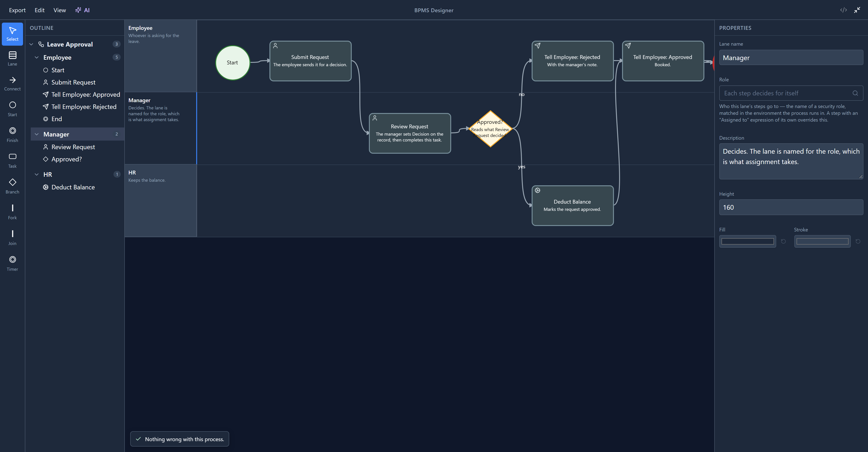Reset the Stroke color
The width and height of the screenshot is (868, 452).
[858, 242]
